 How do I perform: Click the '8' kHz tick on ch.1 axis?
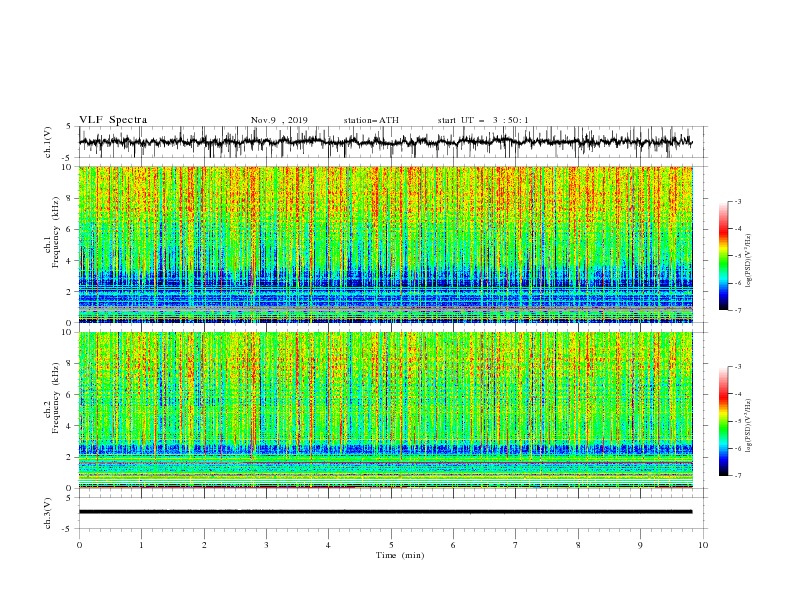pyautogui.click(x=70, y=198)
